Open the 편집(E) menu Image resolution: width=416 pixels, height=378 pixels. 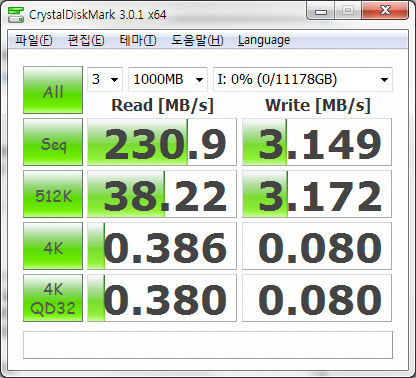86,40
